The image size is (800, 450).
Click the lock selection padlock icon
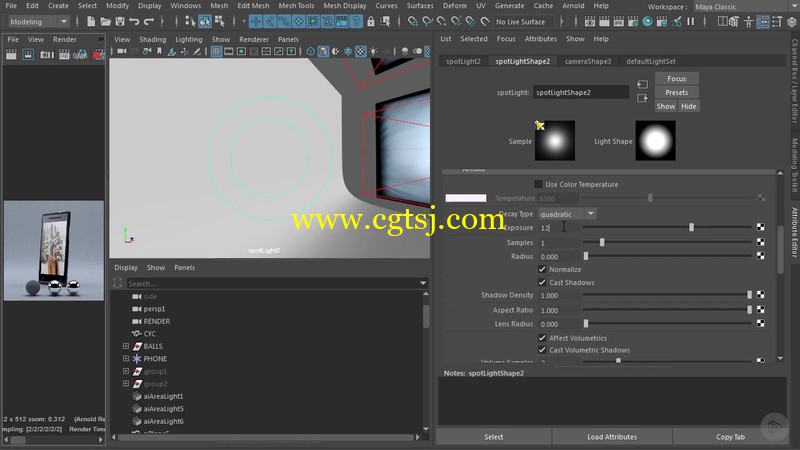tap(371, 21)
